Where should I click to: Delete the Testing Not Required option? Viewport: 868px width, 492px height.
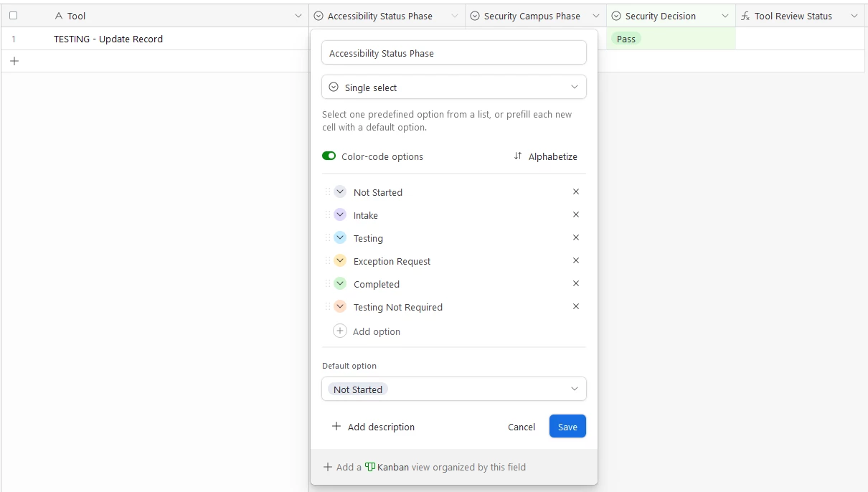tap(575, 307)
